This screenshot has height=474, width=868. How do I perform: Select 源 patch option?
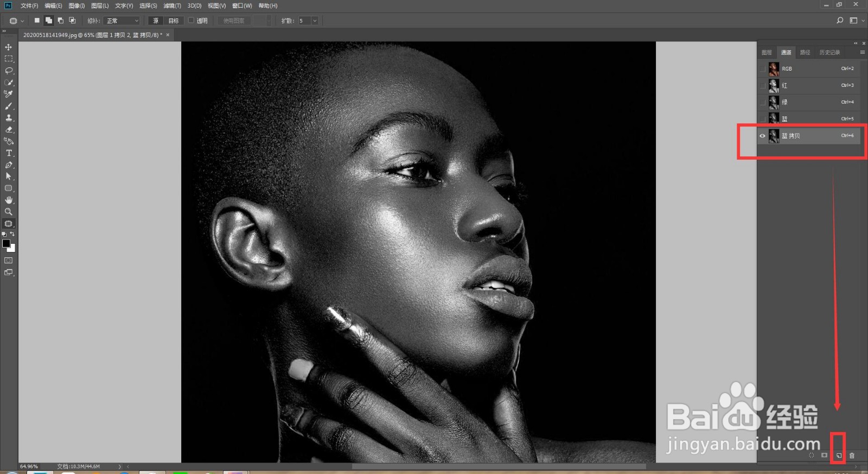click(x=156, y=21)
